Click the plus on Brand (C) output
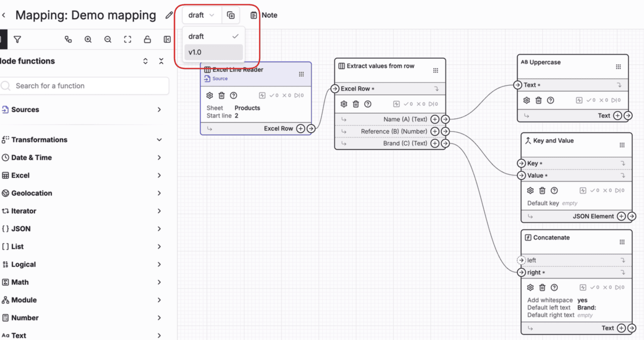The width and height of the screenshot is (644, 340). coord(435,144)
